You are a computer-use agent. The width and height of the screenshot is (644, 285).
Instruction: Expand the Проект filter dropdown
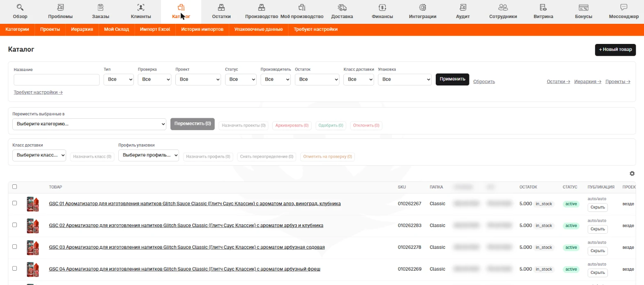click(x=198, y=79)
